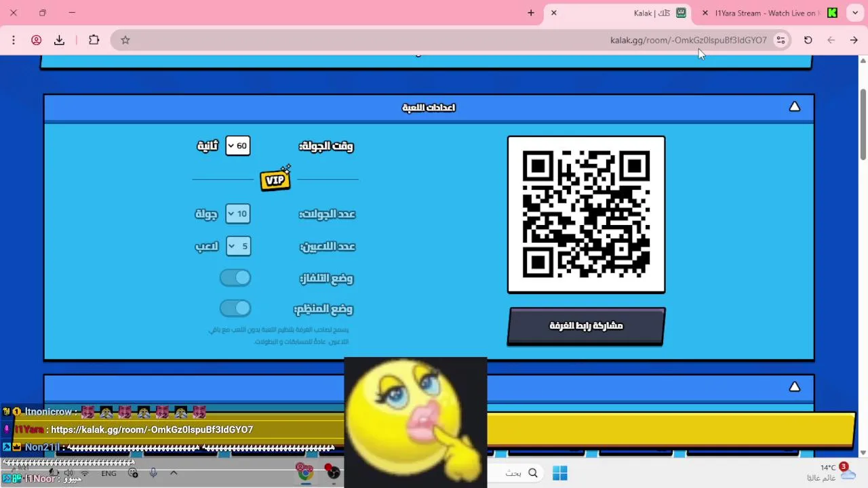Click the عدد الجولات label

tap(328, 214)
